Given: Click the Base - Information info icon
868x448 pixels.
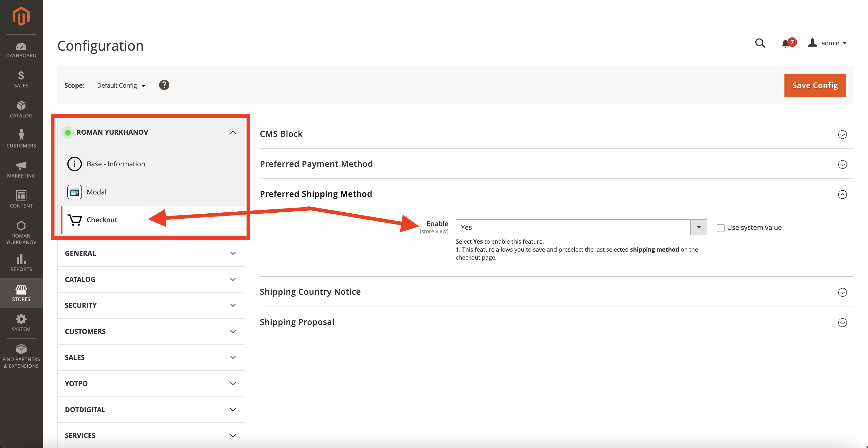Looking at the screenshot, I should pos(74,164).
